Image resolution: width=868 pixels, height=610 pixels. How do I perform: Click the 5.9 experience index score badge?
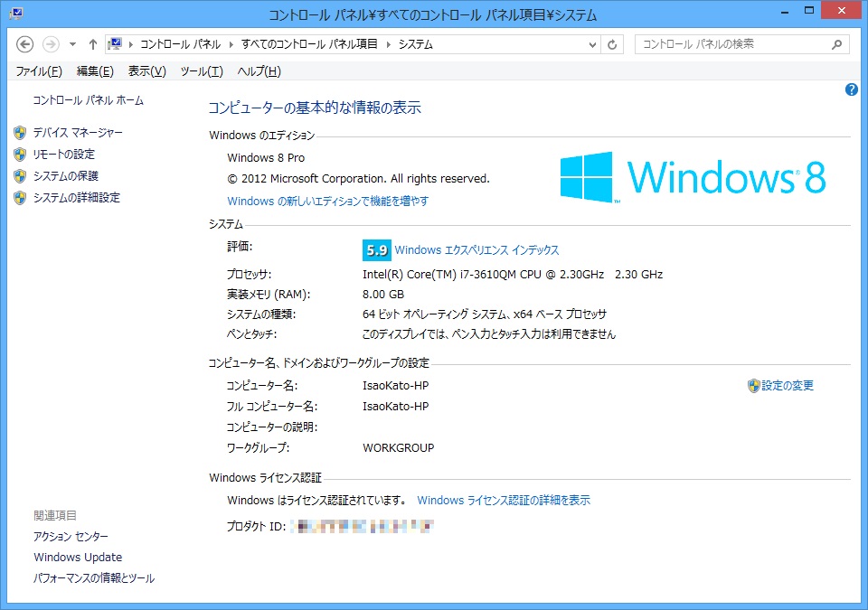click(x=376, y=250)
